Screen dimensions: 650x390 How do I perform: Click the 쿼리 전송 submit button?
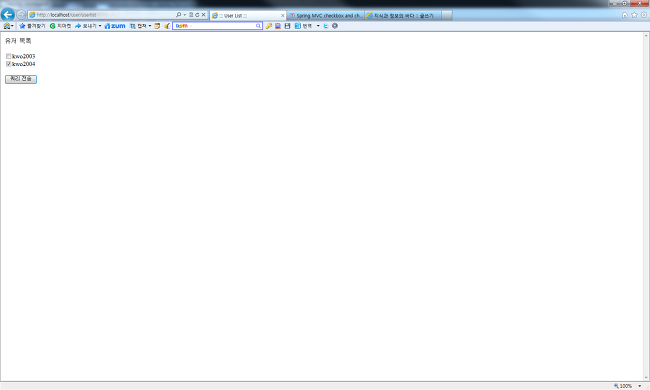21,79
